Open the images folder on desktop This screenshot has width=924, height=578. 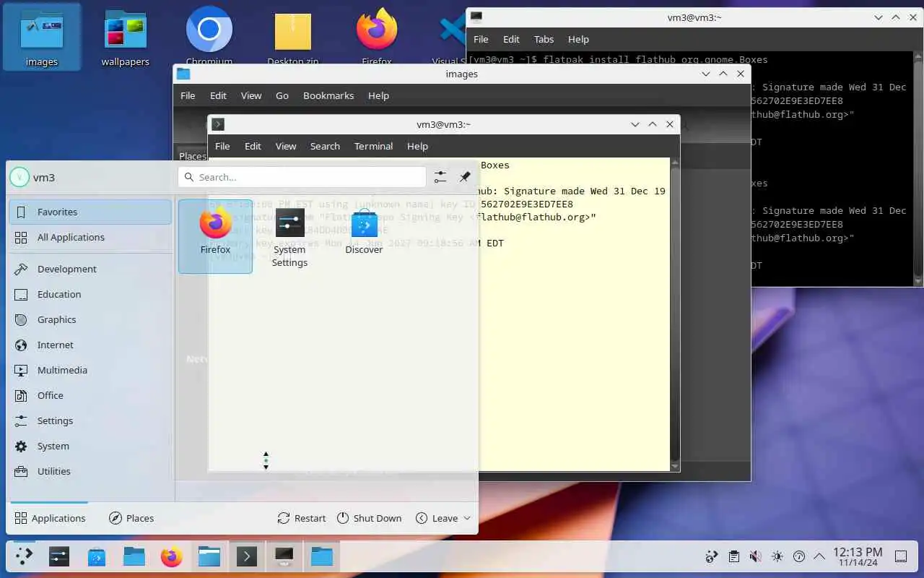(x=42, y=38)
